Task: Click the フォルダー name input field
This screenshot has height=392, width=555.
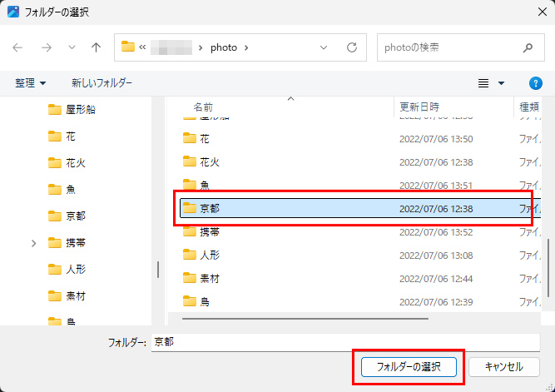Action: [x=349, y=342]
